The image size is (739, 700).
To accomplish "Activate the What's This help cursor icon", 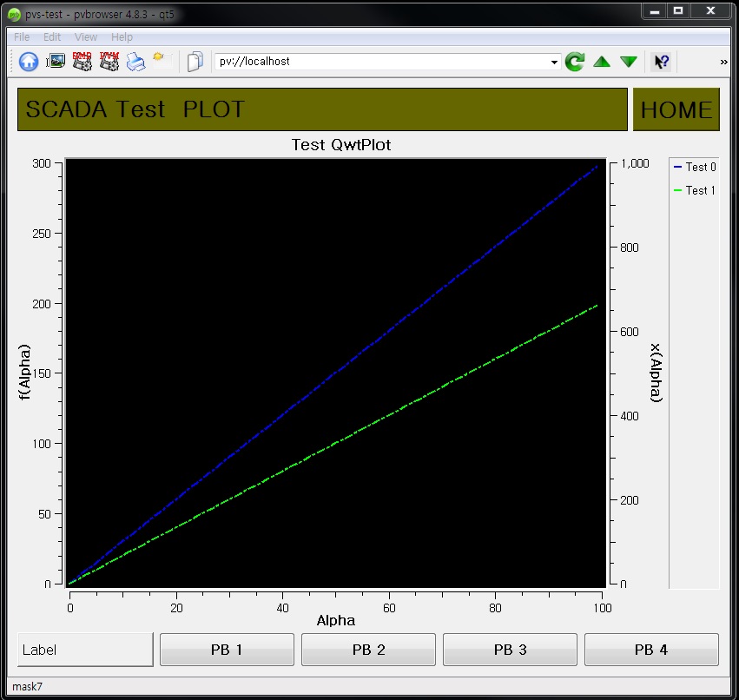I will 661,61.
